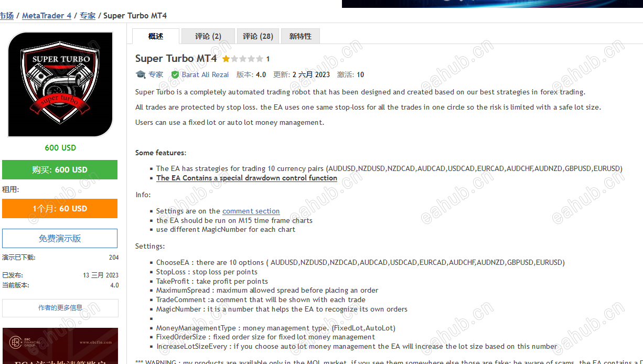Image resolution: width=643 pixels, height=364 pixels.
Task: Open 作者的更多信息 link
Action: pyautogui.click(x=60, y=308)
